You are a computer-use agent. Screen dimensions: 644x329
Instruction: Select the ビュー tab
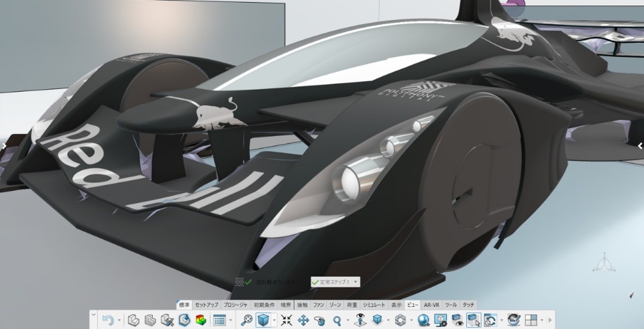coord(413,305)
